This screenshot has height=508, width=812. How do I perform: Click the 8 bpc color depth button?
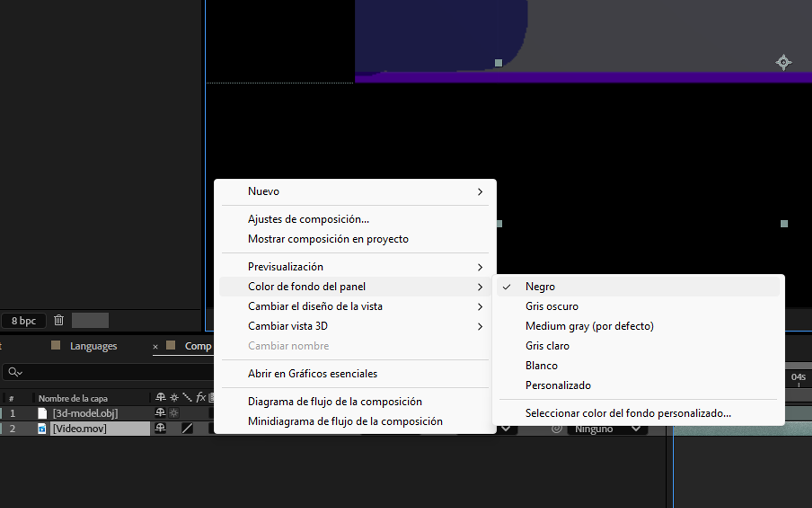click(x=24, y=321)
